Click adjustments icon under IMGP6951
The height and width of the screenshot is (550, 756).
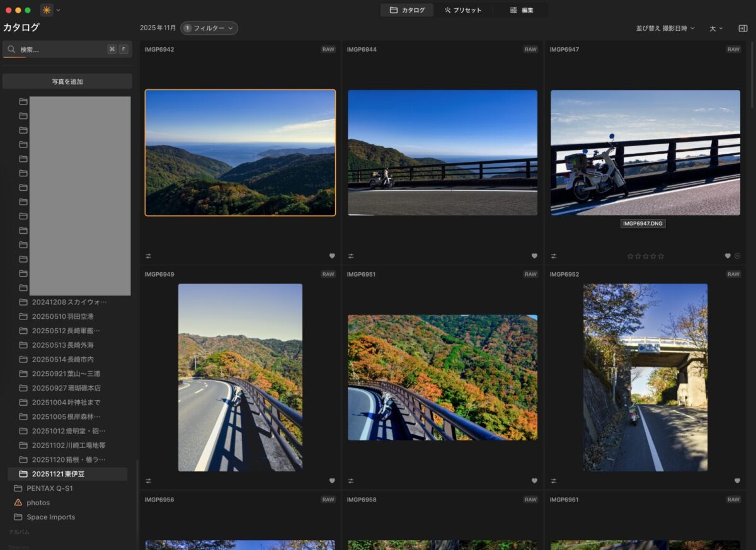point(351,481)
